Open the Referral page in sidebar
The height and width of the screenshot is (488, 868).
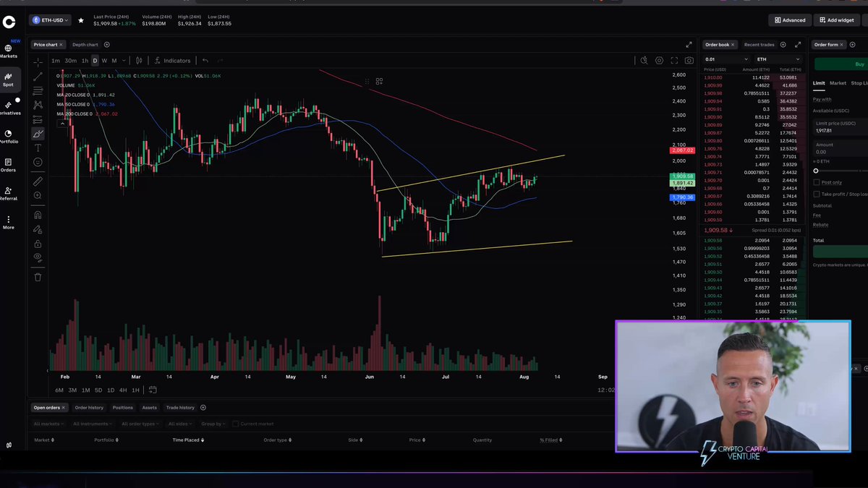9,194
